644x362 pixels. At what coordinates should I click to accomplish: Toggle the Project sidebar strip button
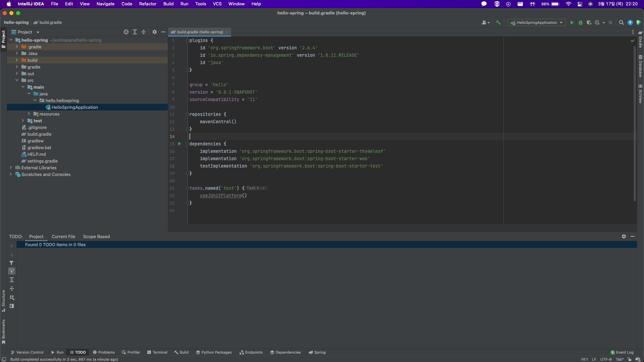point(3,39)
